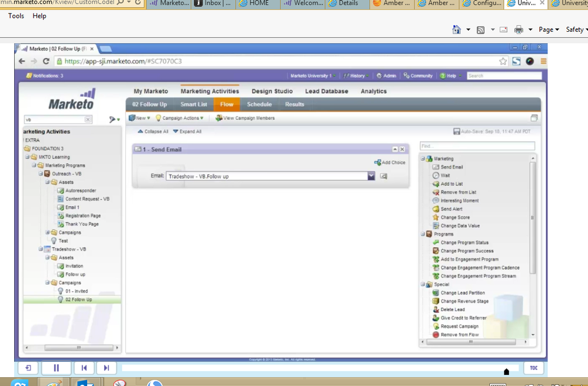The width and height of the screenshot is (588, 386).
Task: Select the 01 - Invited campaign
Action: click(x=73, y=291)
